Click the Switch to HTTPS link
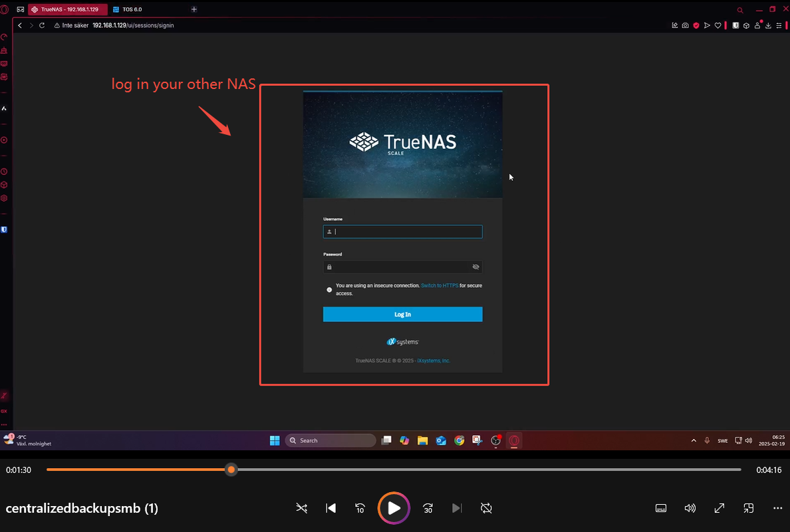790x532 pixels. [440, 285]
